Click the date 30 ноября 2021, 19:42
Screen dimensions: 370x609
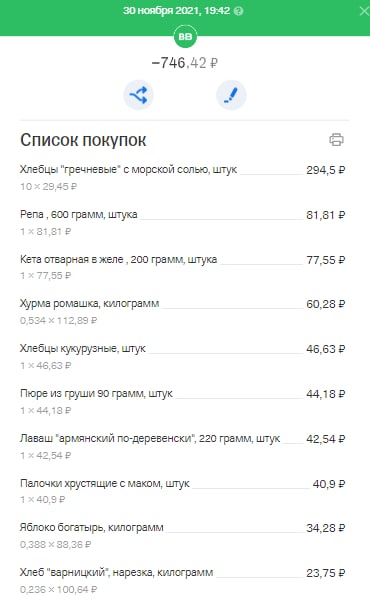(x=177, y=10)
